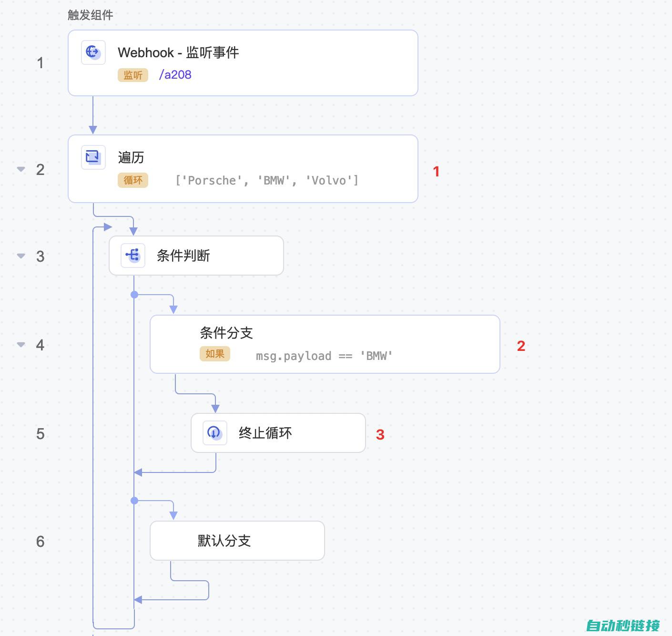The image size is (672, 636).
Task: Click the loop icon on 遍历 node
Action: point(93,157)
